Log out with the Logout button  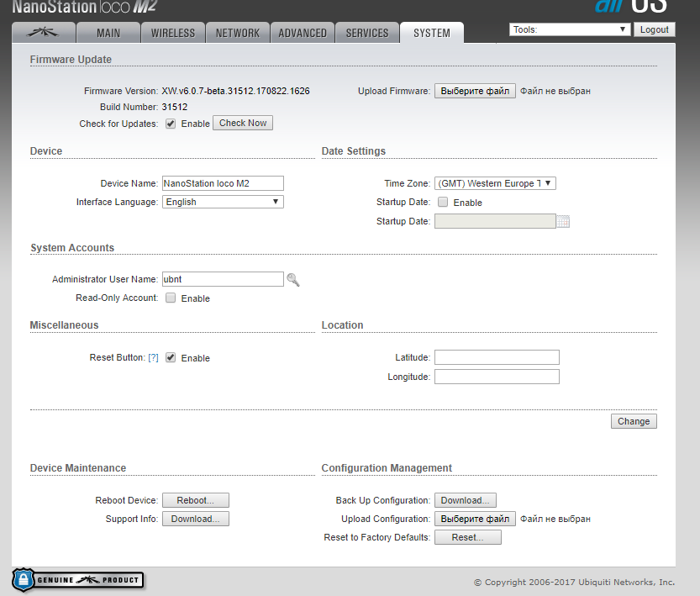[x=654, y=29]
